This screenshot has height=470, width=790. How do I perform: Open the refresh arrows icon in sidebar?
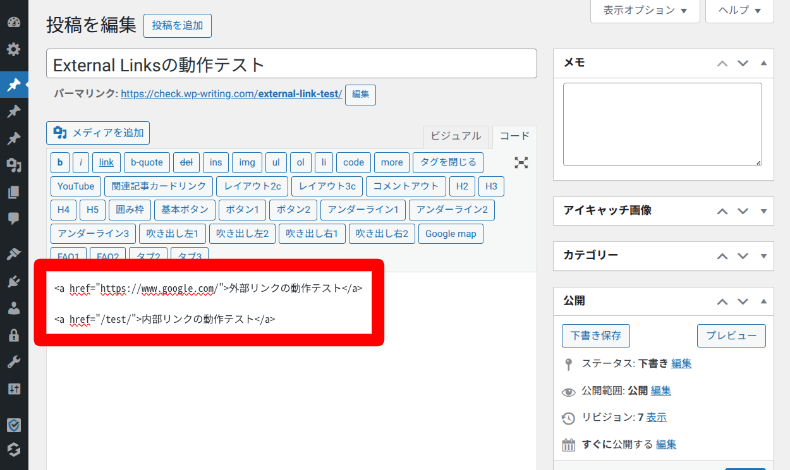click(x=14, y=449)
